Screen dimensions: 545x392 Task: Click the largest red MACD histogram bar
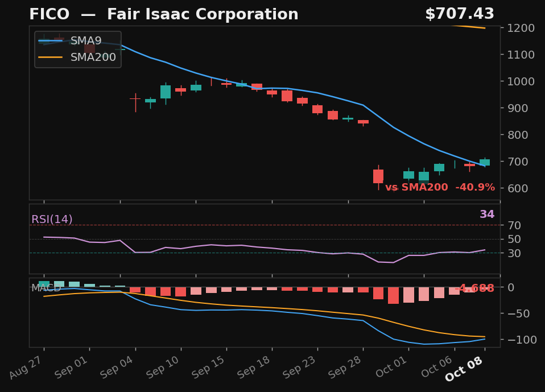(x=394, y=295)
